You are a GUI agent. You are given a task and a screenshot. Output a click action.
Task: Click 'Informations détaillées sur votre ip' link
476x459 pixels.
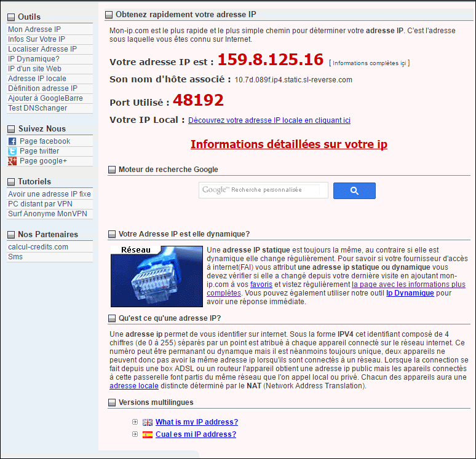click(x=288, y=144)
